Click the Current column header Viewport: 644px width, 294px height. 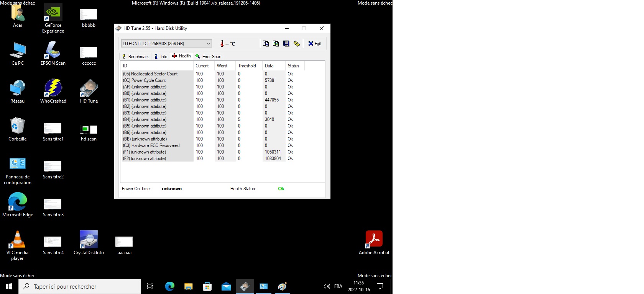[x=204, y=66]
